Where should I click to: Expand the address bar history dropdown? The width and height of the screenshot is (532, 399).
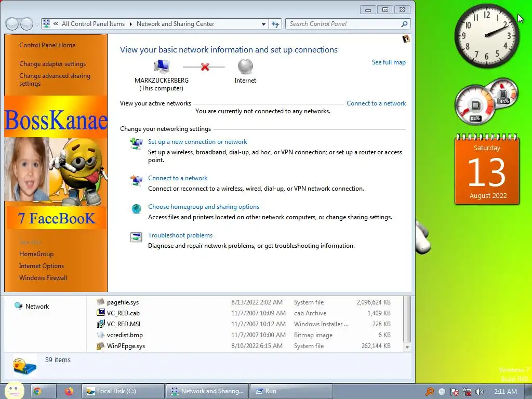pyautogui.click(x=263, y=24)
